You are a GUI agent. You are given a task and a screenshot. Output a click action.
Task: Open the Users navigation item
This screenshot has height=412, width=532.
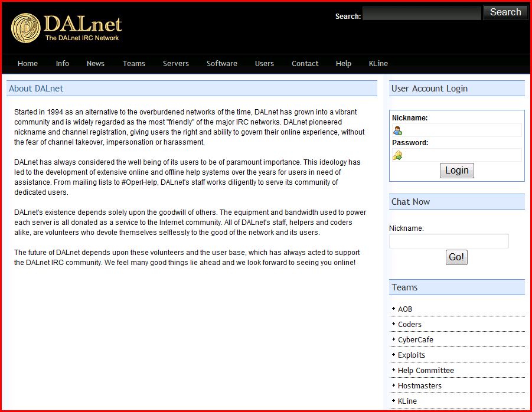(x=265, y=63)
